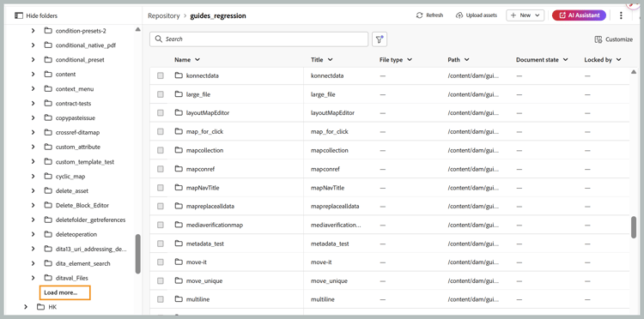The width and height of the screenshot is (644, 319).
Task: Click the folder tree vertical scrollbar thumb
Action: tap(138, 254)
